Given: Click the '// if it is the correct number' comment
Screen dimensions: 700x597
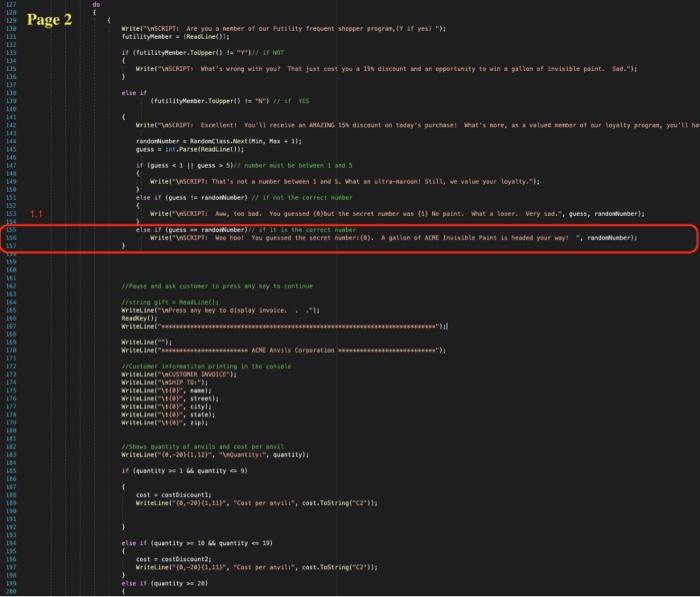Looking at the screenshot, I should pyautogui.click(x=302, y=230).
